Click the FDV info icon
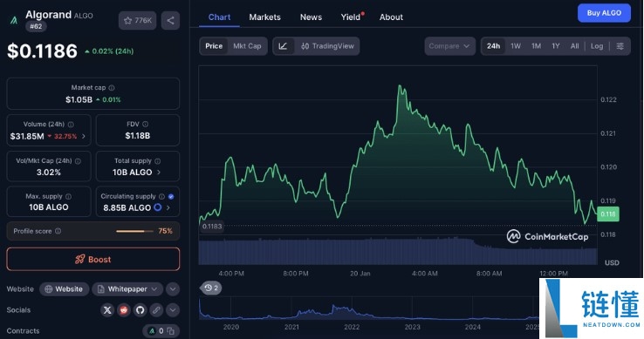Screen dimensions: 644x339 coord(145,124)
